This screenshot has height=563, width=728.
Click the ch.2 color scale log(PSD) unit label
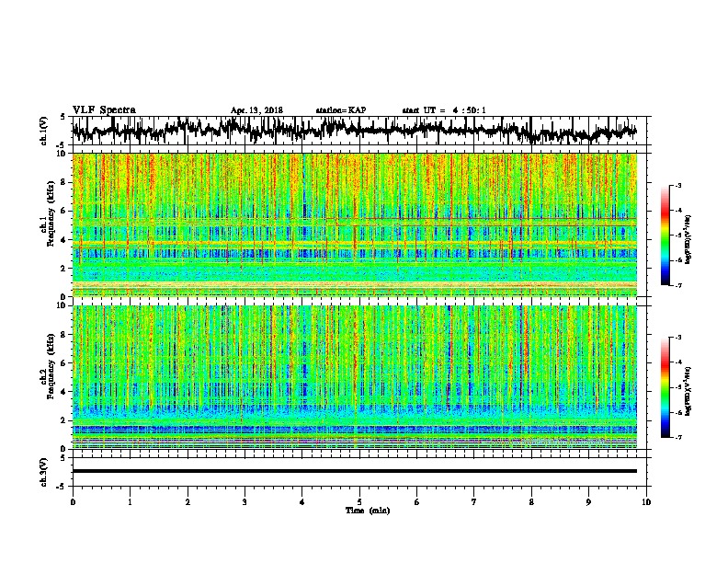point(688,391)
